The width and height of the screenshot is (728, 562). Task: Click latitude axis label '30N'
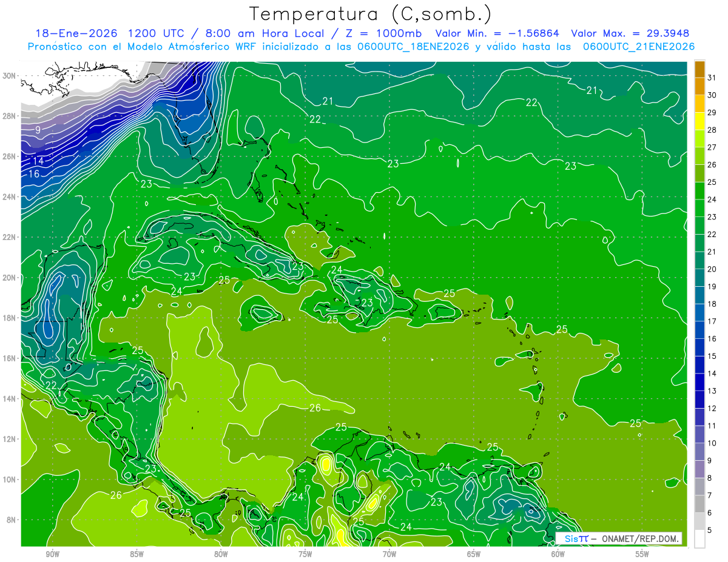pyautogui.click(x=10, y=76)
